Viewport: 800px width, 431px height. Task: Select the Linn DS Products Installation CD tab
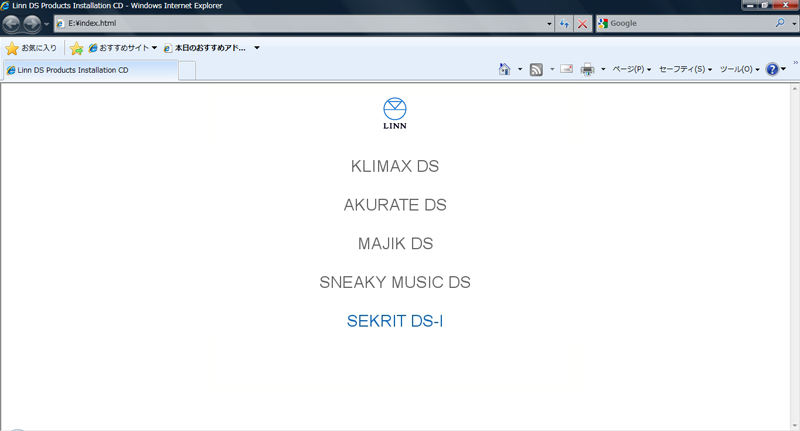(91, 70)
